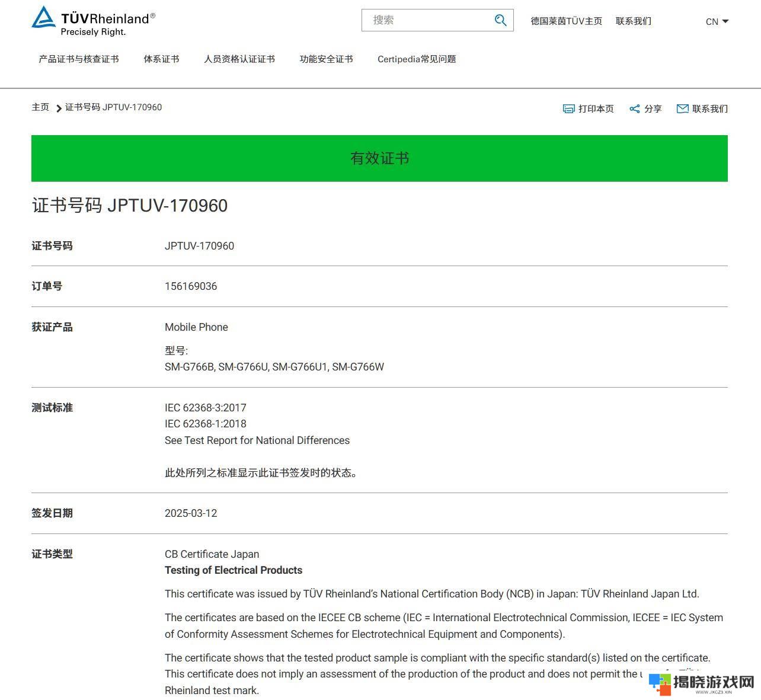761x700 pixels.
Task: Click model list SM-G766B, SM-G766U
Action: [274, 367]
